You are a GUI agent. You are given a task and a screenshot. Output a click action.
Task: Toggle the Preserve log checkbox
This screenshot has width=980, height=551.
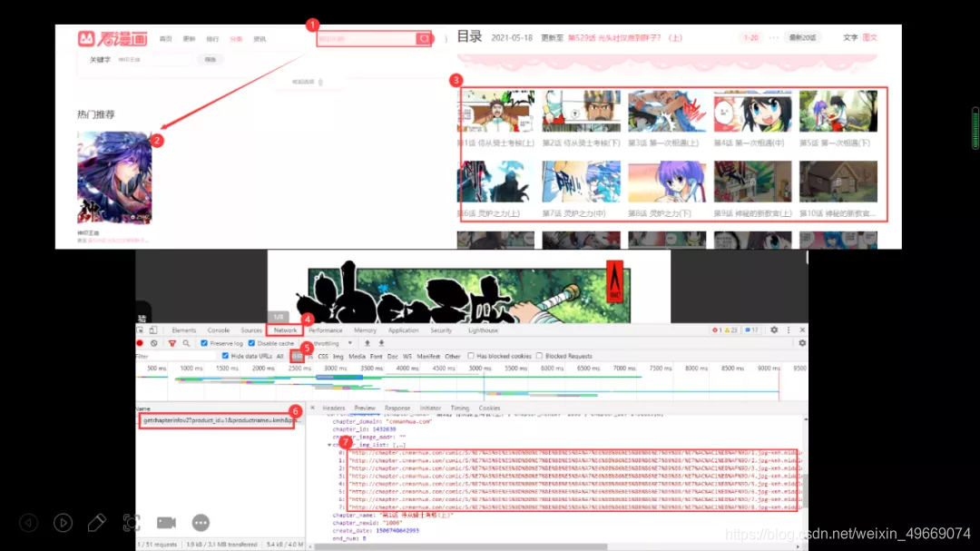(204, 343)
